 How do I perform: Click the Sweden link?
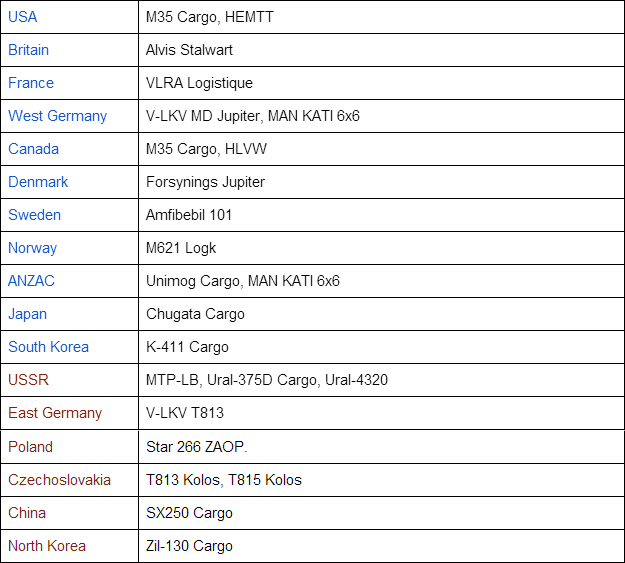coord(34,215)
